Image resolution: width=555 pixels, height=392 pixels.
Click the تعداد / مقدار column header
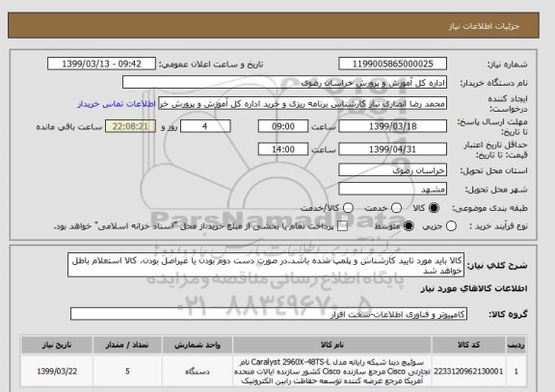pos(127,345)
